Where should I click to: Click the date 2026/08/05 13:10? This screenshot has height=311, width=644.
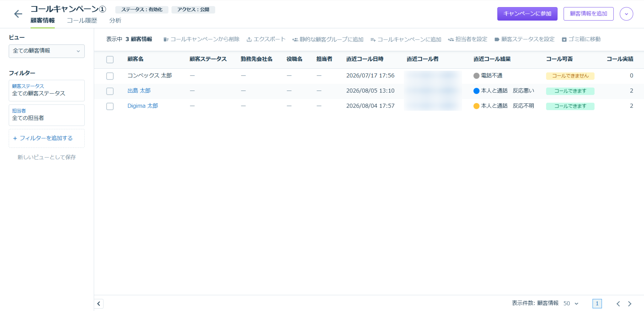tap(370, 91)
